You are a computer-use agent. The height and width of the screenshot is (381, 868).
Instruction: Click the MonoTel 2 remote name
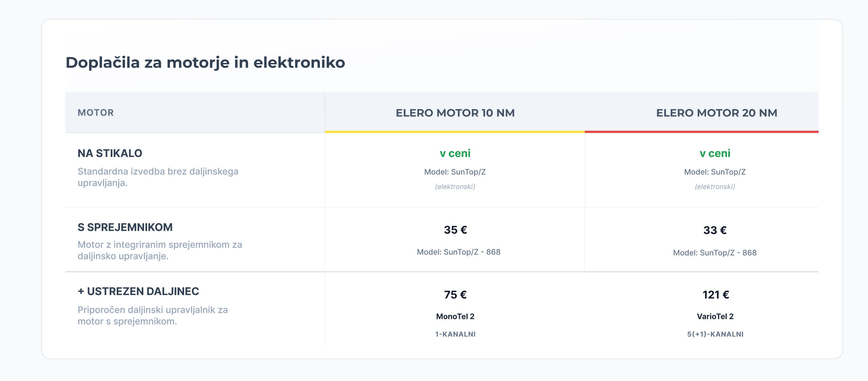[455, 316]
